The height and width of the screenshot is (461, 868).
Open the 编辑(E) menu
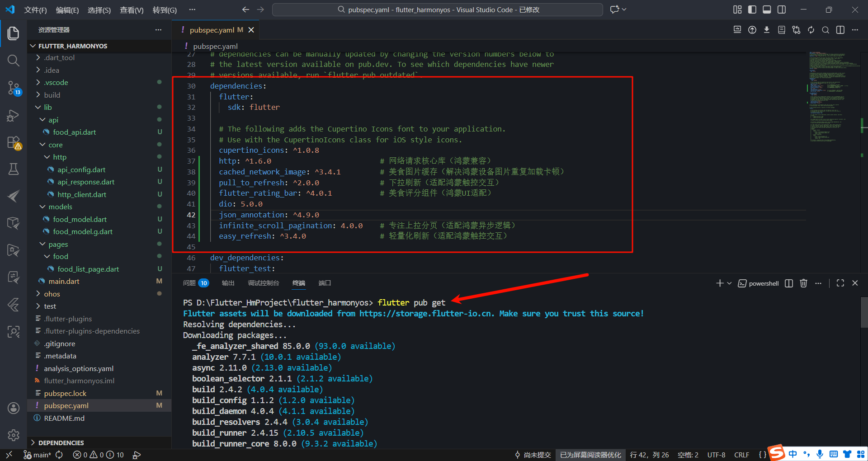coord(67,10)
